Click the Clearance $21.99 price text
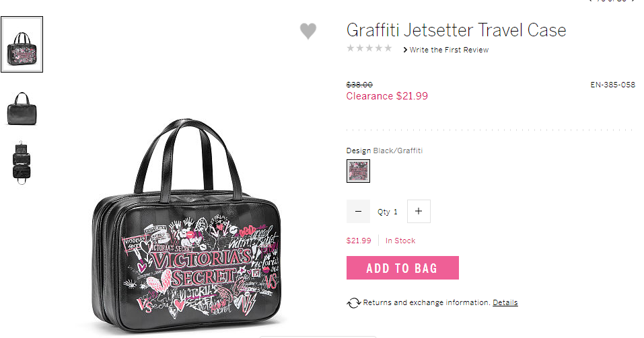The image size is (644, 338). [387, 96]
